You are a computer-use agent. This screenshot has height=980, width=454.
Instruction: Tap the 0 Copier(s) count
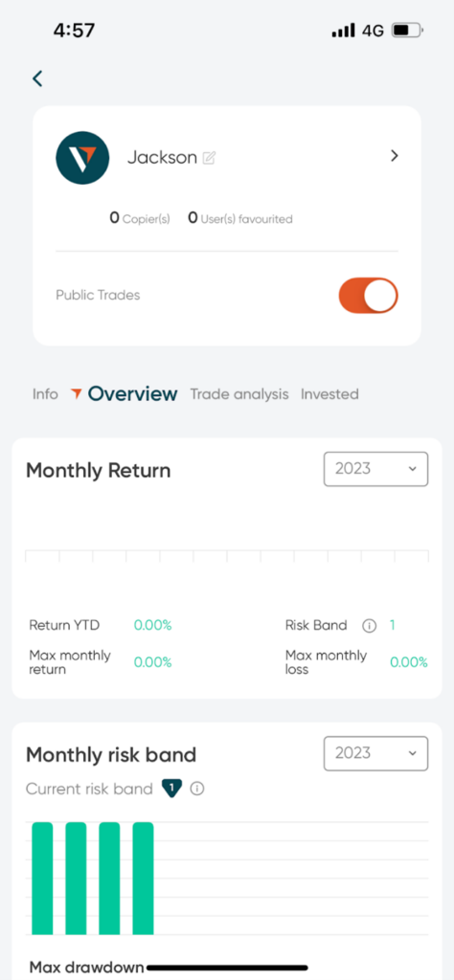click(140, 218)
